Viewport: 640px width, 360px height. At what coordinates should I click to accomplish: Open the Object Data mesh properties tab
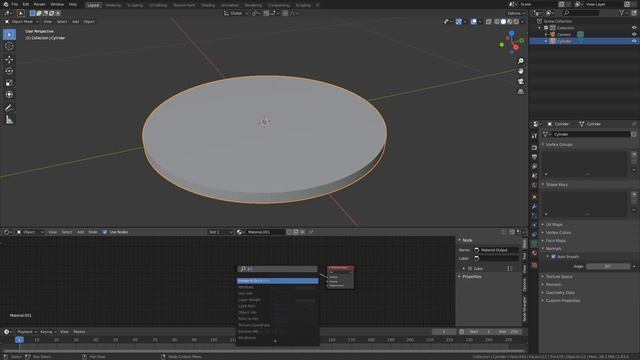tap(534, 243)
